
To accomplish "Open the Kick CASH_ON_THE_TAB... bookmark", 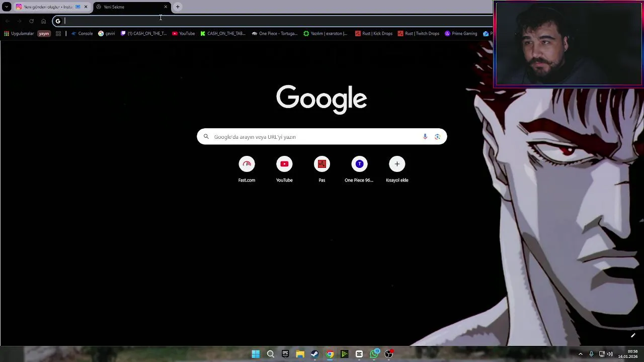I will point(223,34).
